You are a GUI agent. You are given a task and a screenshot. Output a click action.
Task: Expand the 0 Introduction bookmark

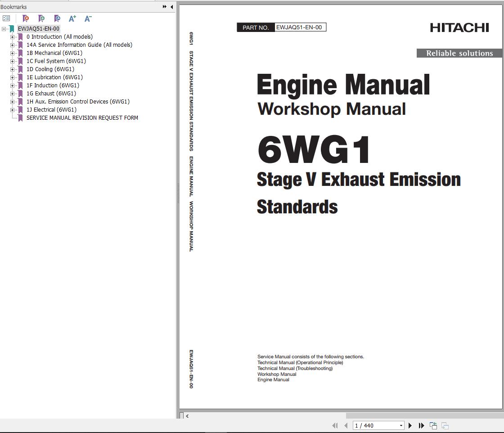12,37
